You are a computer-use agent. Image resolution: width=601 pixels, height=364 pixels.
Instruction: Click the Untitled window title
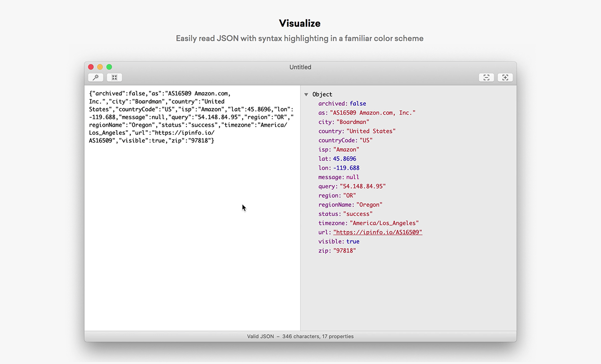tap(300, 67)
